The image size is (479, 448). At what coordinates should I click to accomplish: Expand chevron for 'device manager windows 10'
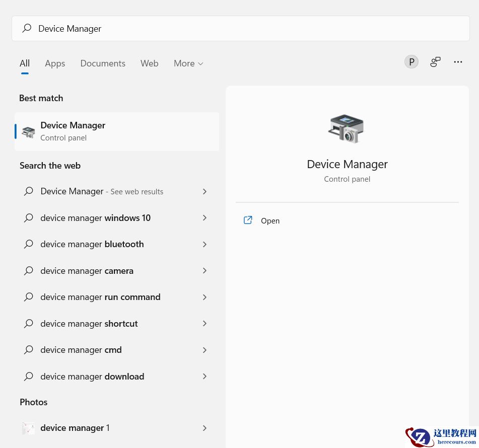point(204,218)
